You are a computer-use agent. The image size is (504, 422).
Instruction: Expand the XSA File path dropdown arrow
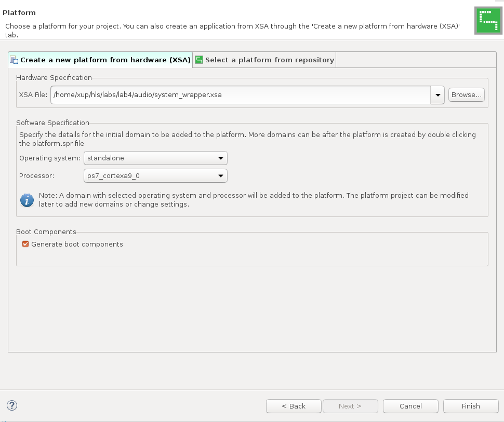point(437,95)
